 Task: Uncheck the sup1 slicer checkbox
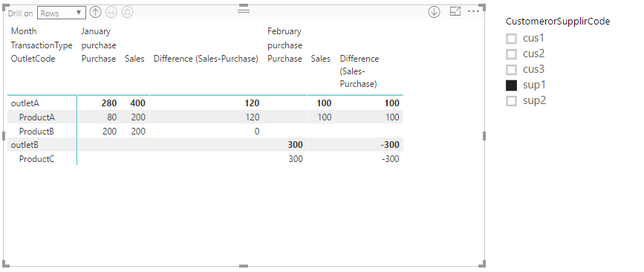(511, 85)
